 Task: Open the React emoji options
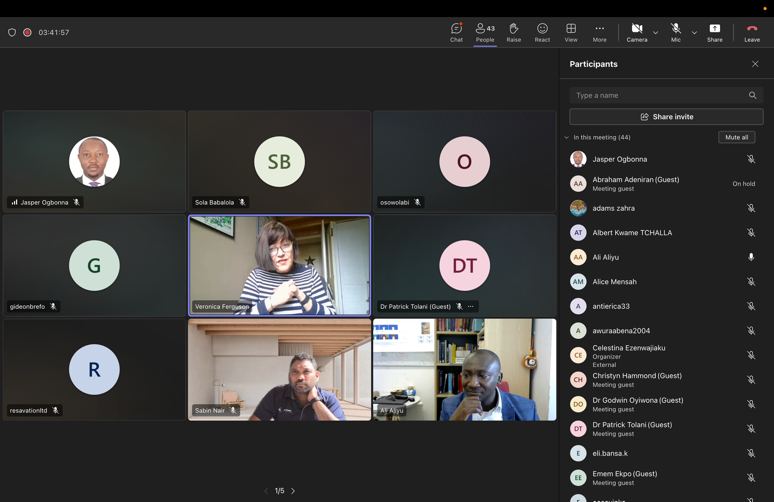(542, 33)
